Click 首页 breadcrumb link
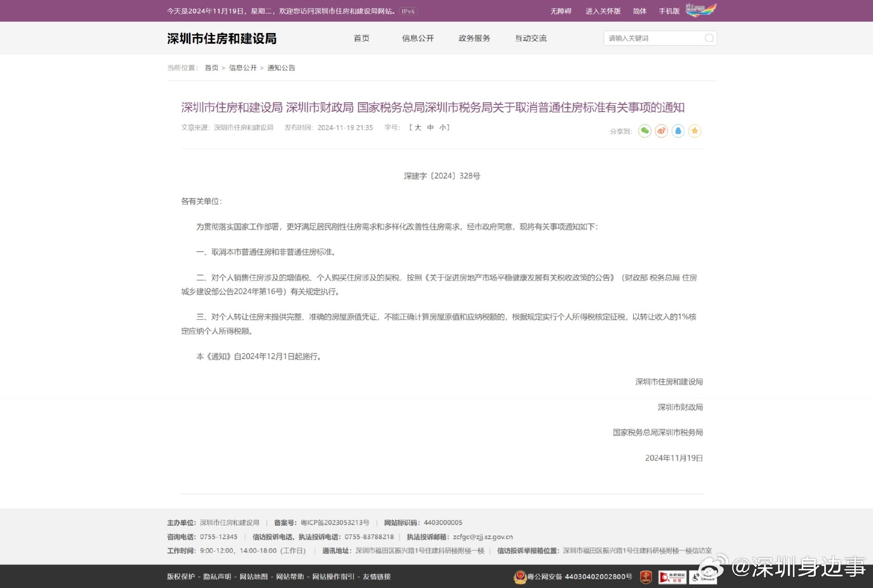Image resolution: width=873 pixels, height=588 pixels. [x=211, y=68]
